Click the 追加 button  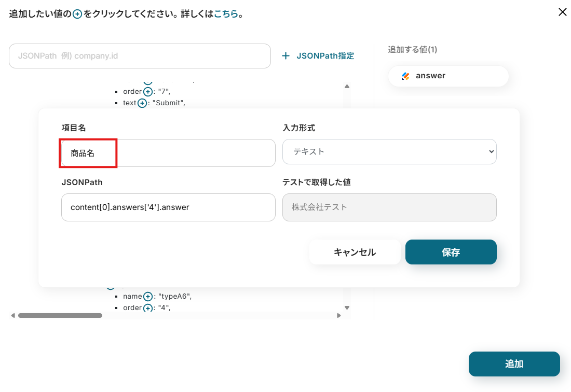point(514,363)
